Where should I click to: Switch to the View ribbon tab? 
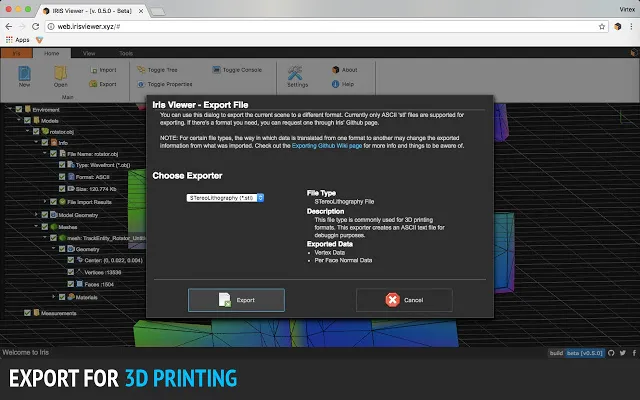pyautogui.click(x=89, y=53)
